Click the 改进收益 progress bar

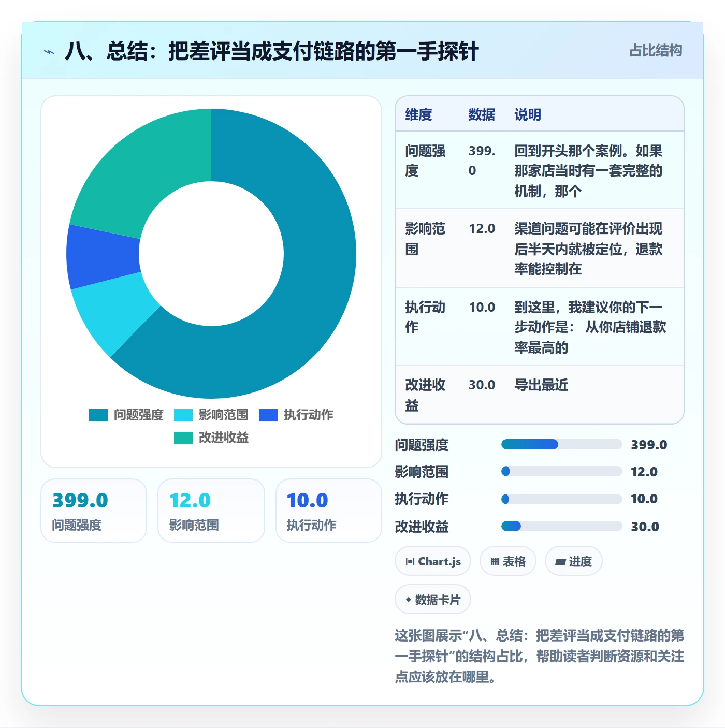[561, 526]
